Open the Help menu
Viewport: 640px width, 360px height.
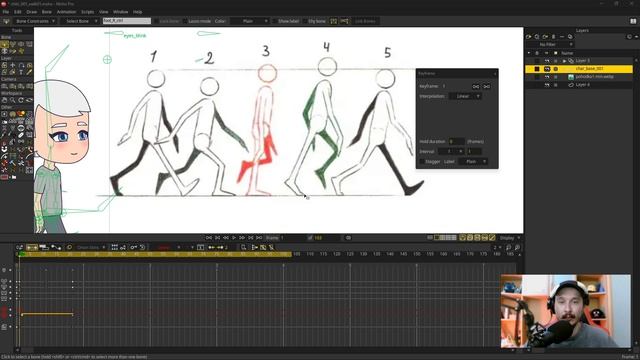pos(138,12)
